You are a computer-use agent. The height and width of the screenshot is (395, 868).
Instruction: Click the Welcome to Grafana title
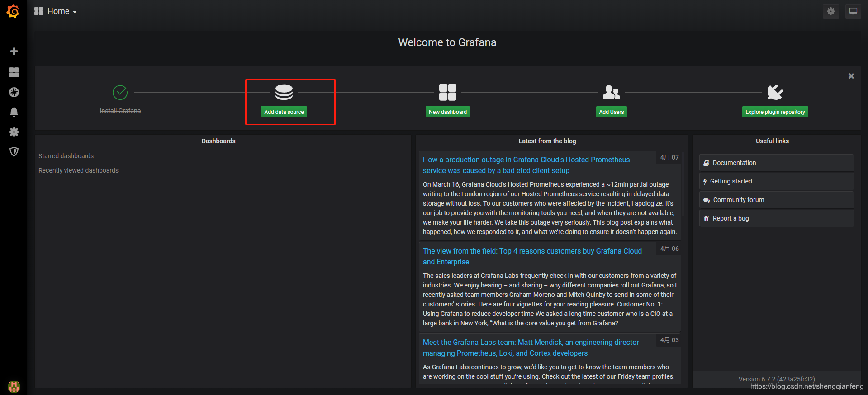[x=447, y=42]
